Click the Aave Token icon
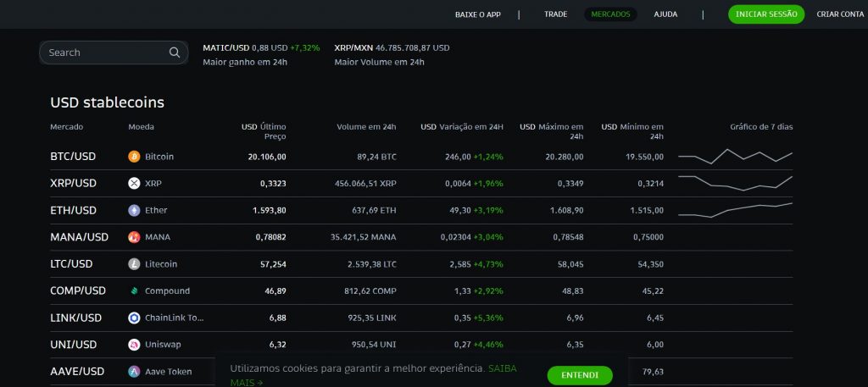Screen dimensions: 868x387 134,372
